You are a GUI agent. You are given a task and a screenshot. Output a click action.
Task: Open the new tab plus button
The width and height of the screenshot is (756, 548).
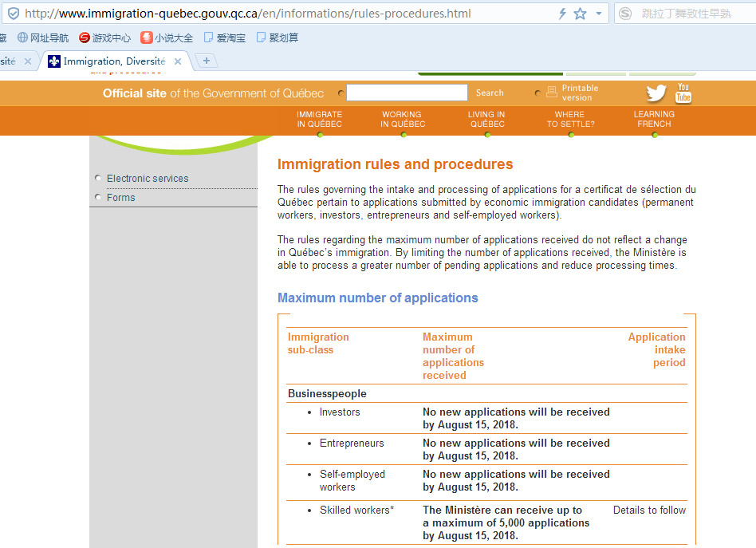tap(206, 61)
